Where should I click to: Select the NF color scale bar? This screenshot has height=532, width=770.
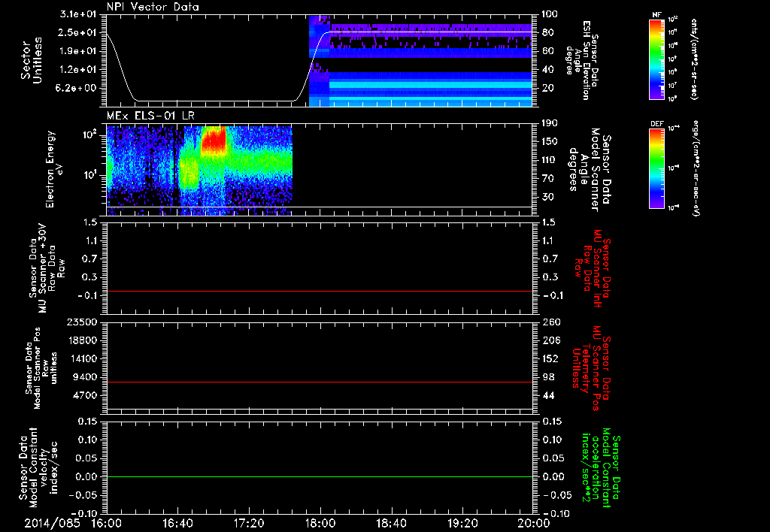(x=656, y=59)
